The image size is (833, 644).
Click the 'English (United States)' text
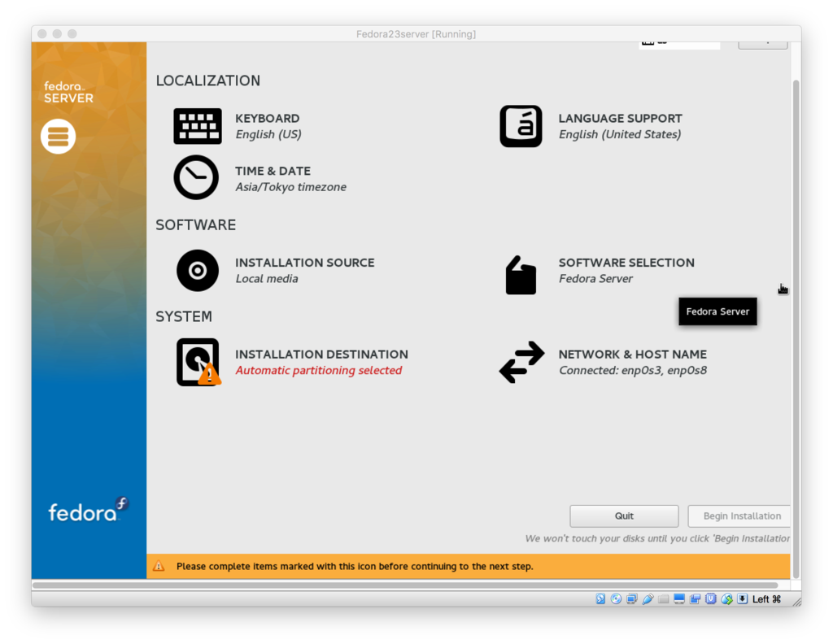[x=619, y=134]
